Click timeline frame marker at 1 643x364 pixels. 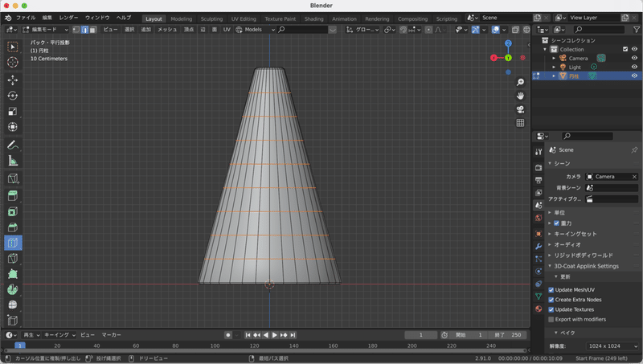[19, 346]
